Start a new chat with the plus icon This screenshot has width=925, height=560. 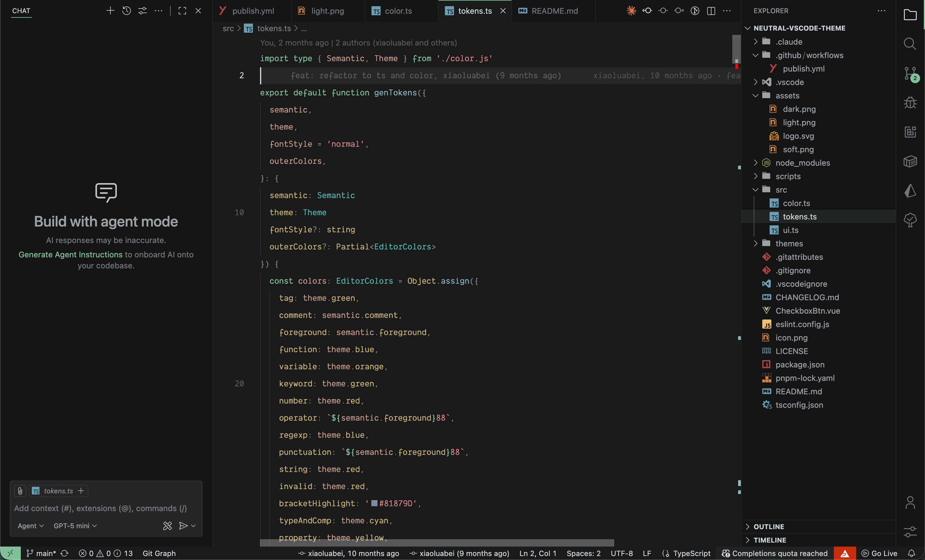click(110, 10)
